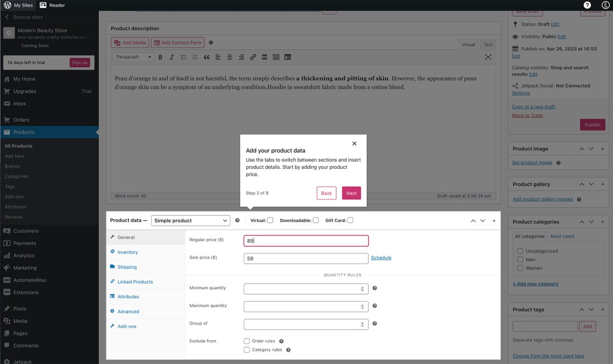Image resolution: width=613 pixels, height=364 pixels.
Task: Insert a link in the description
Action: (253, 57)
